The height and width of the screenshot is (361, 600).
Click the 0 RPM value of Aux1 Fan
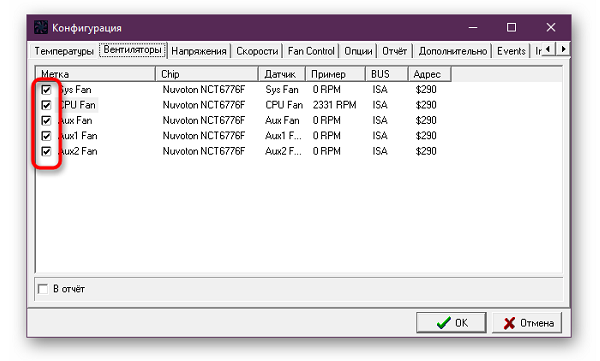point(326,136)
